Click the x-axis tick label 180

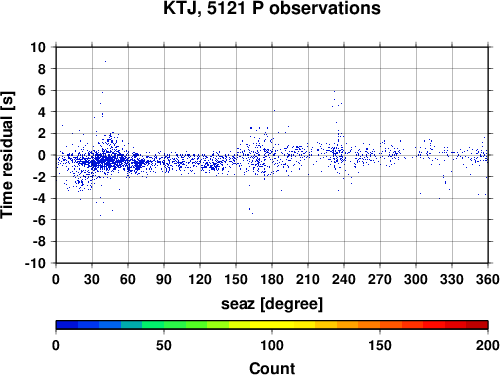tap(272, 279)
